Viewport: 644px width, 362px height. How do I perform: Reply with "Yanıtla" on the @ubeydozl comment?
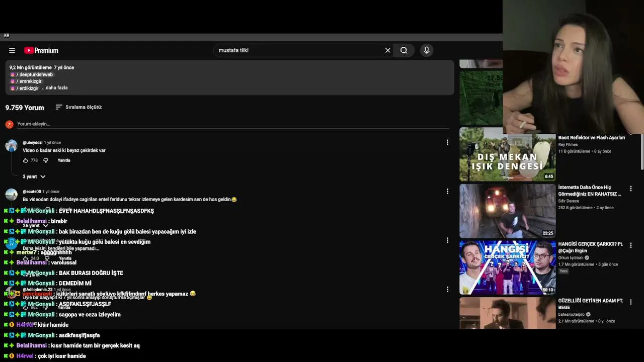pyautogui.click(x=64, y=160)
